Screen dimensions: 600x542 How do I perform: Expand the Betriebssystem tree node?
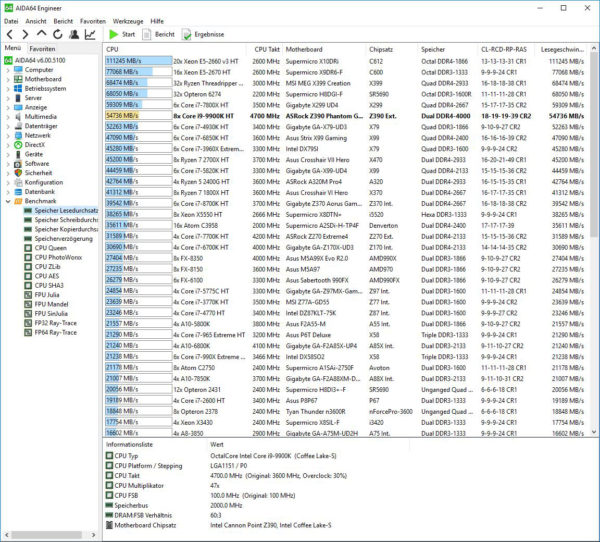[8, 89]
